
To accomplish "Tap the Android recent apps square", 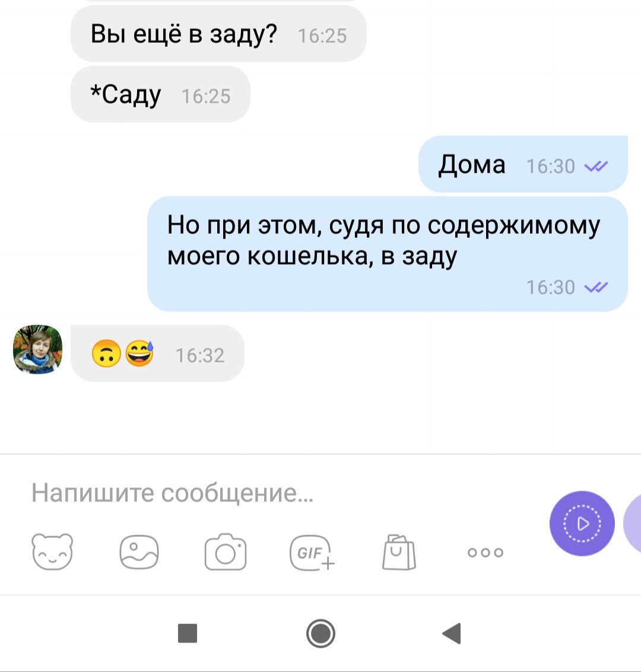I will pyautogui.click(x=188, y=633).
